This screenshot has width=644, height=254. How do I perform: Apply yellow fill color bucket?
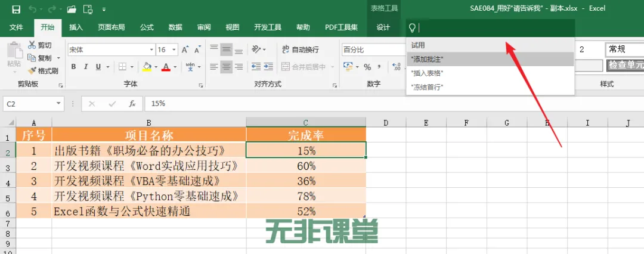(x=147, y=67)
